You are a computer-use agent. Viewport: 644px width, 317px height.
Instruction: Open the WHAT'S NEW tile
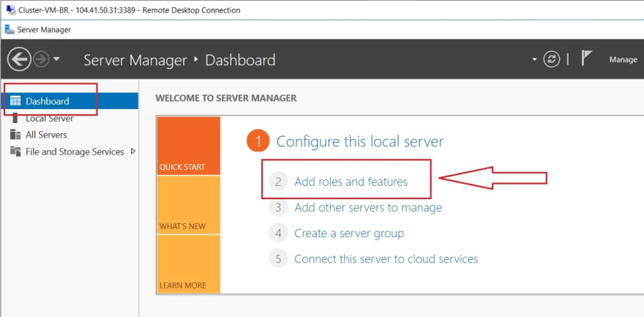[189, 205]
